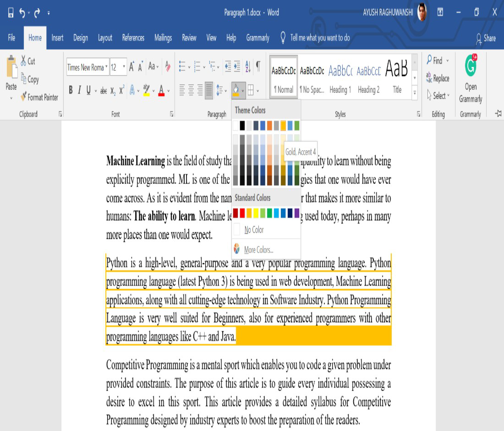This screenshot has height=431, width=504.
Task: Open the Clipboard dialog launcher
Action: pyautogui.click(x=60, y=114)
